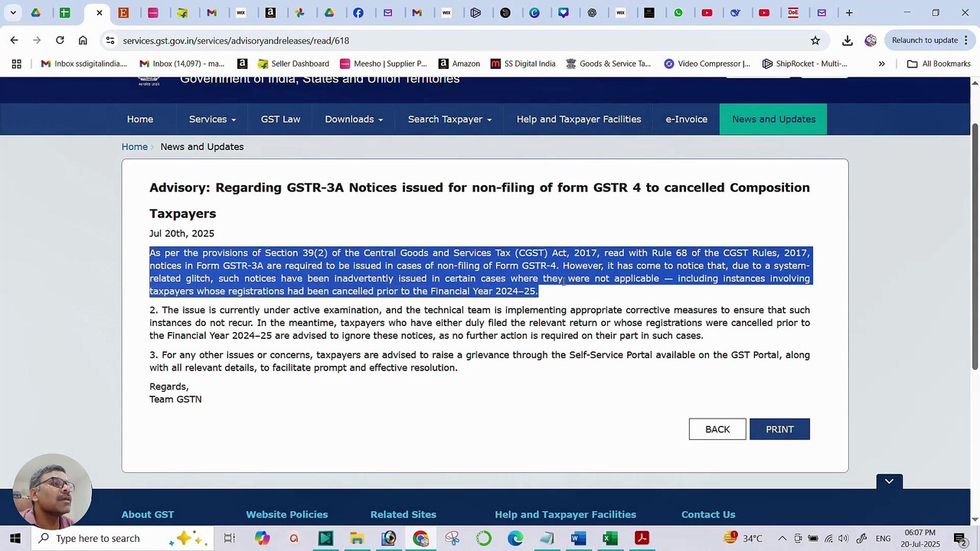Open the Copilot icon in the taskbar
Screen dimensions: 980x551
[262, 539]
